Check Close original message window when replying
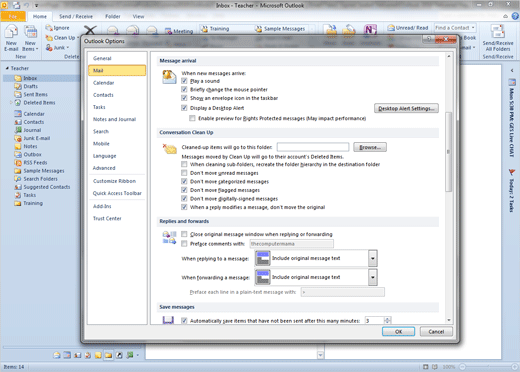The height and width of the screenshot is (372, 520). (x=184, y=234)
